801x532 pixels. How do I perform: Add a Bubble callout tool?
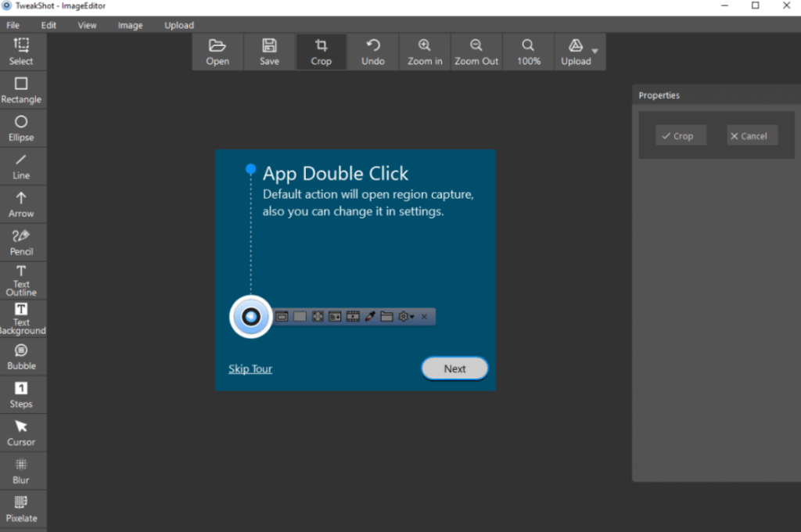coord(21,357)
